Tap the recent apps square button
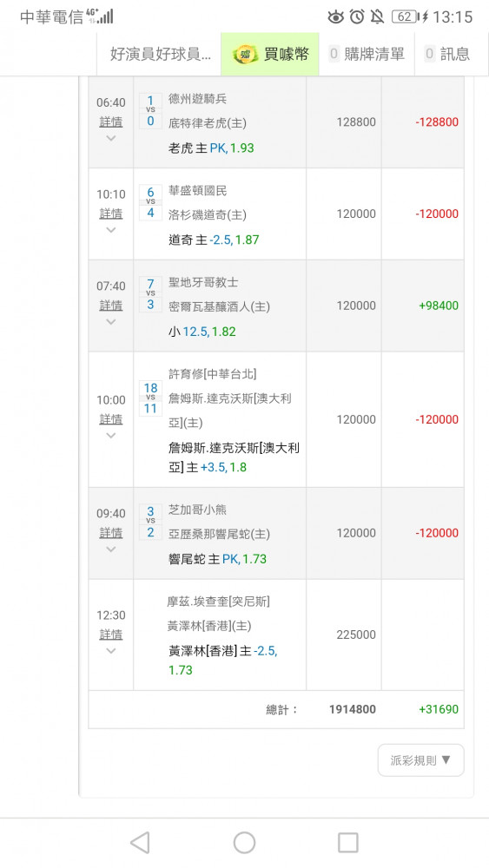Screen dimensions: 489x868 click(x=347, y=842)
